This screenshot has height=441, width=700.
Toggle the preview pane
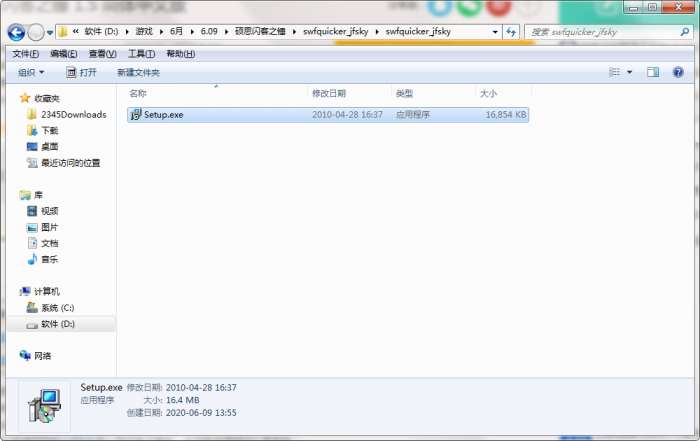(653, 72)
